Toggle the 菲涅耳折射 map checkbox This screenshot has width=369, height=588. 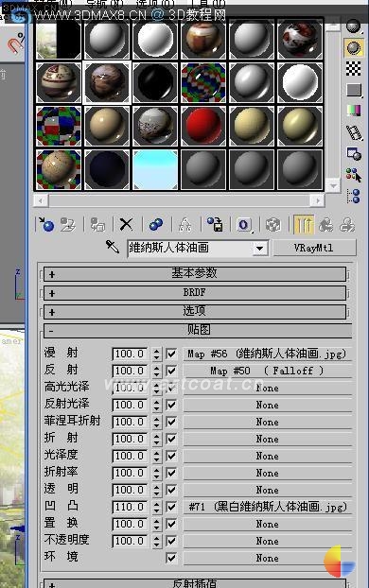(x=171, y=422)
